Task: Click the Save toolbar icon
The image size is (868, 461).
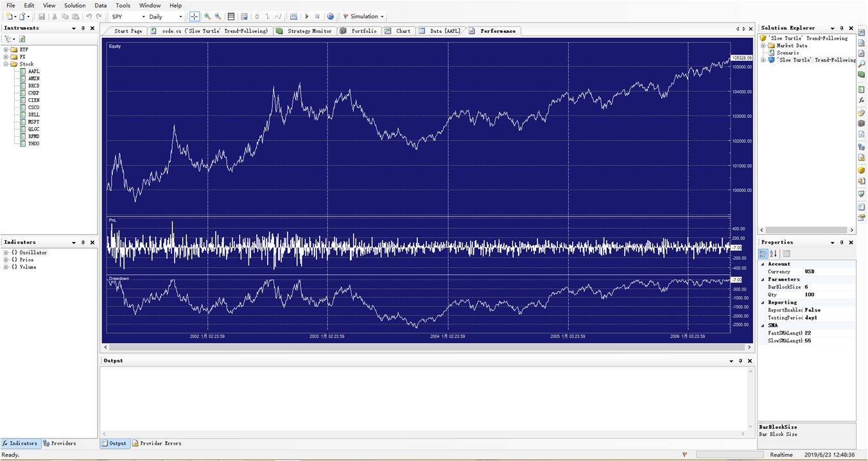Action: click(42, 17)
